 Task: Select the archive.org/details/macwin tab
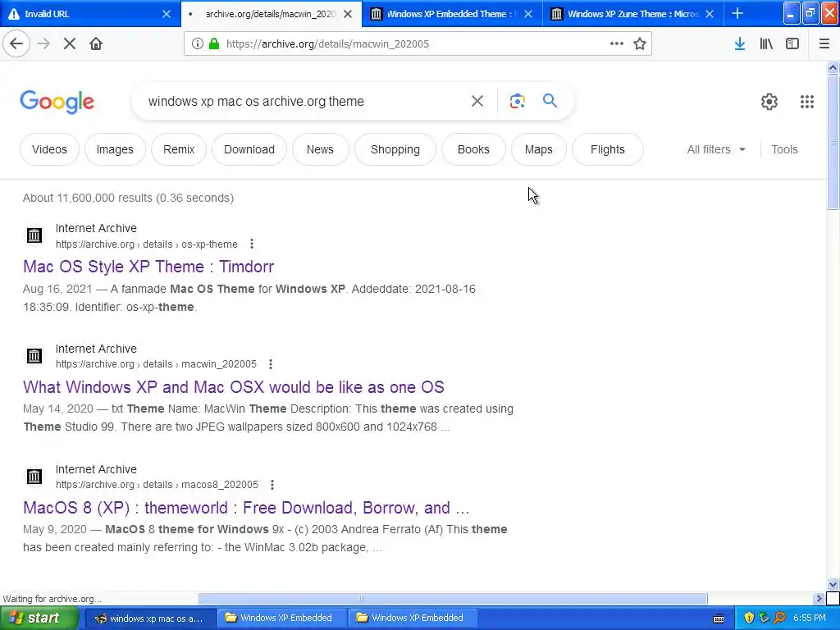pyautogui.click(x=271, y=14)
